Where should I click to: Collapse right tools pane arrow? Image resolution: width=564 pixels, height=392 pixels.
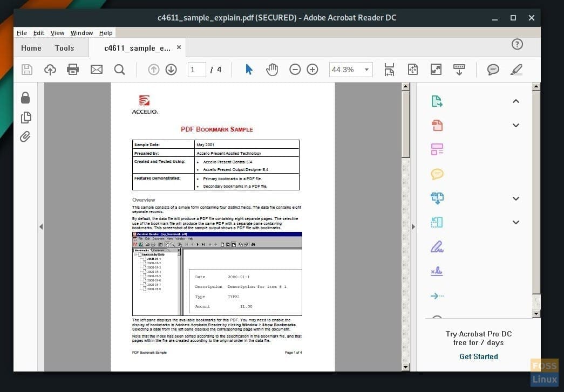pyautogui.click(x=413, y=226)
